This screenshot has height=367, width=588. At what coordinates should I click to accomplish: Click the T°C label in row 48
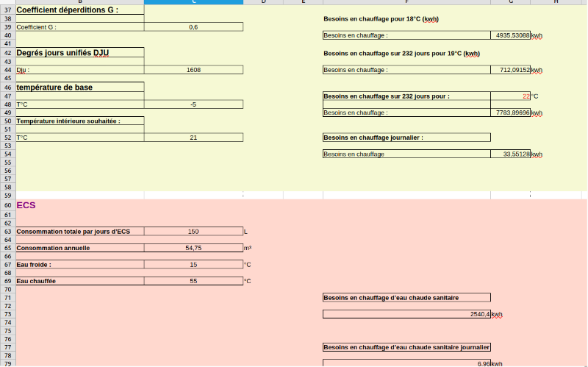coord(80,104)
